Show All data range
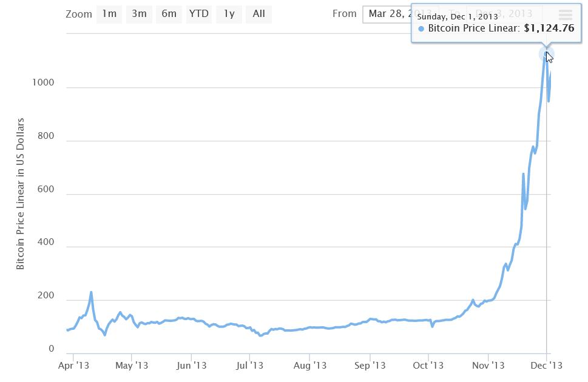 (x=259, y=14)
